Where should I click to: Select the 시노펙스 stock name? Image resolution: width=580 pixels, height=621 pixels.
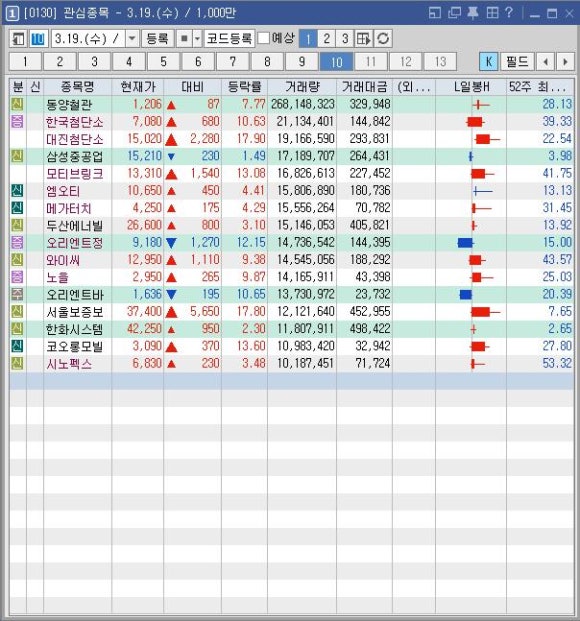point(69,364)
